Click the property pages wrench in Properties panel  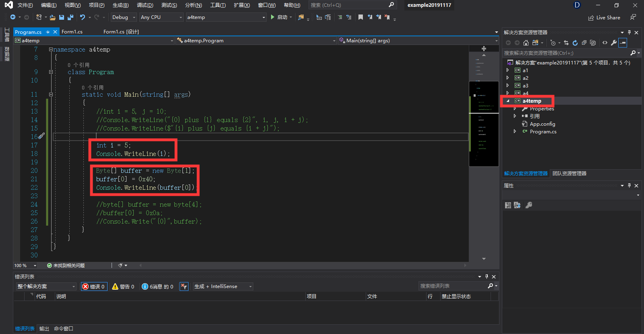(x=529, y=205)
